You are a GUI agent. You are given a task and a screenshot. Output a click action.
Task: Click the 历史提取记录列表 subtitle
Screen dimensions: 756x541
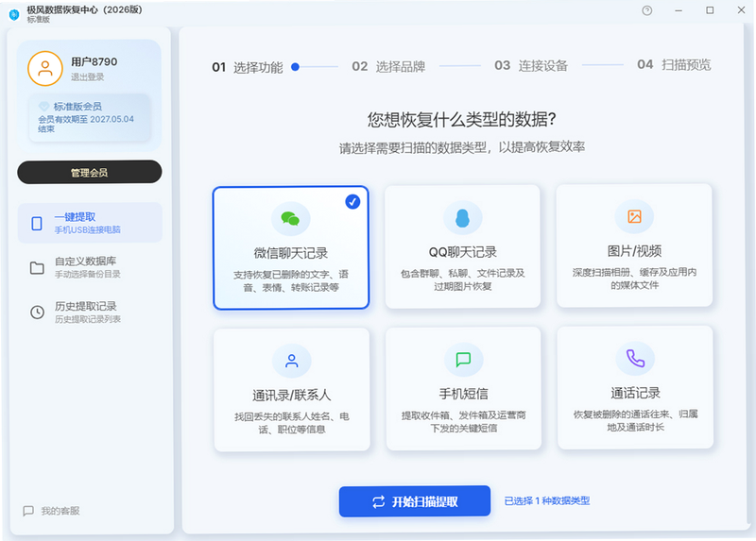click(87, 319)
